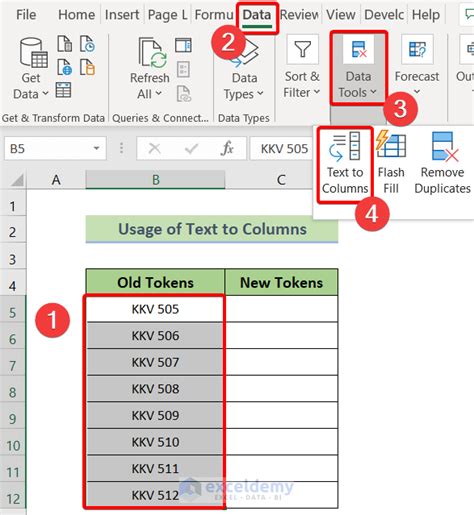474x515 pixels.
Task: Select row 10 header
Action: 13,445
